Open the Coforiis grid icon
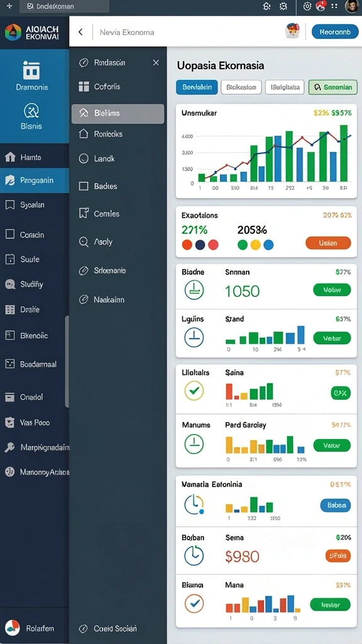 point(84,87)
